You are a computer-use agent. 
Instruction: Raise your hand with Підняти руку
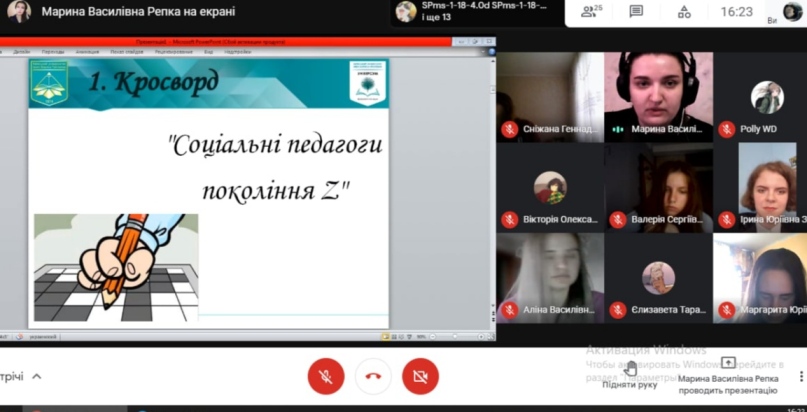630,376
